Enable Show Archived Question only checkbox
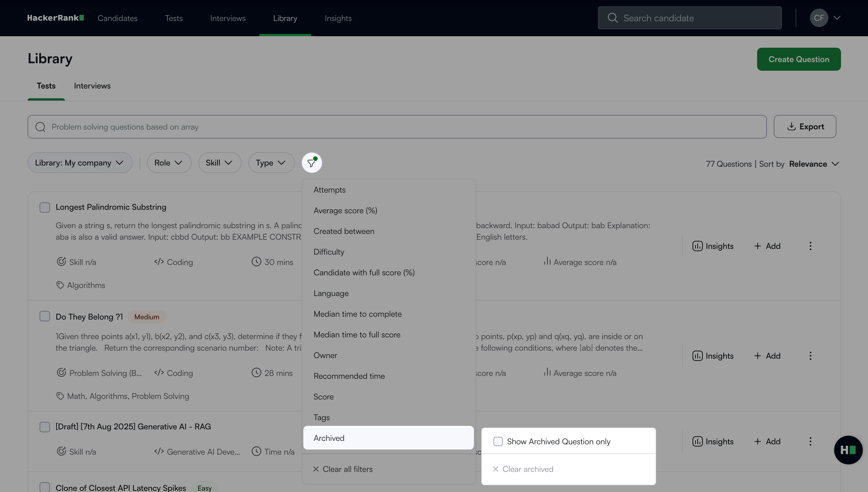Screen dimensions: 868x492 498,441
